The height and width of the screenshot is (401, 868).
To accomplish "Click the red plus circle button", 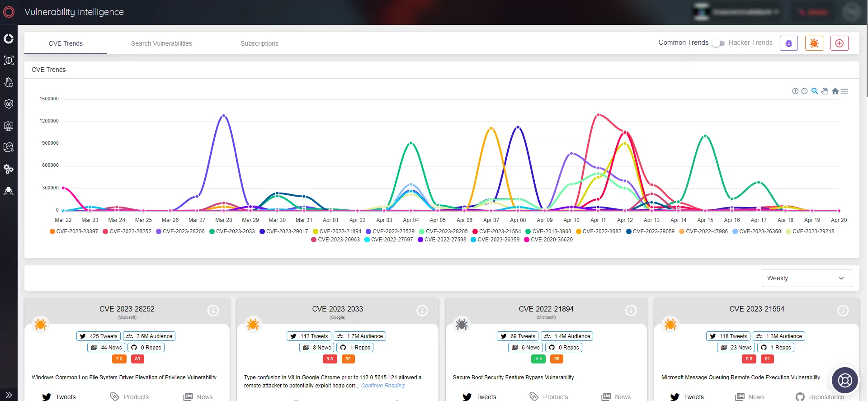I will click(x=839, y=43).
